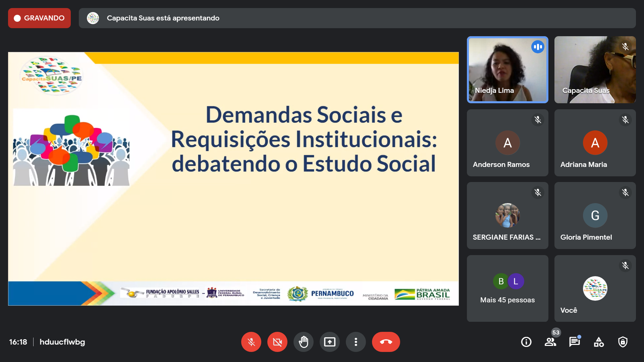Image resolution: width=644 pixels, height=362 pixels.
Task: Open the host controls shield icon
Action: (623, 342)
